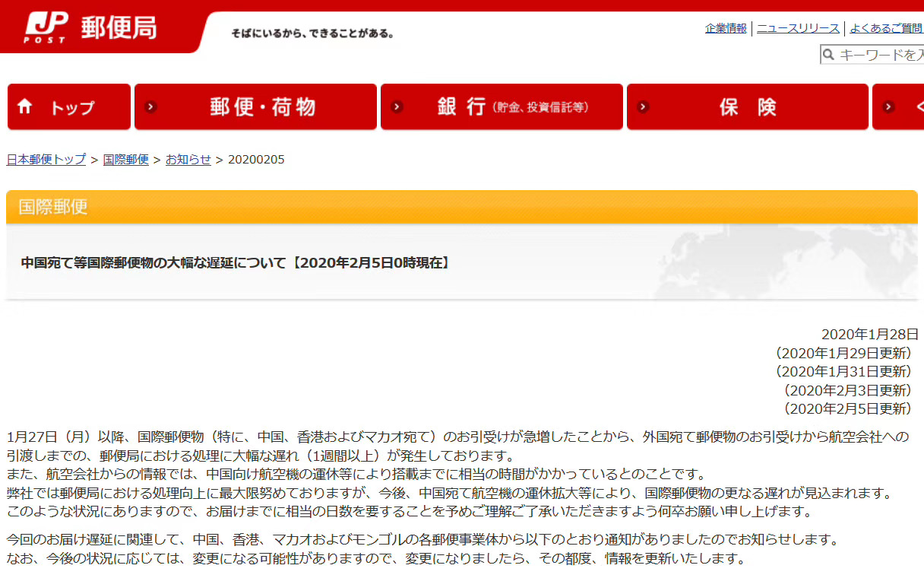
Task: Go to 国際郵便 breadcrumb link
Action: point(126,160)
